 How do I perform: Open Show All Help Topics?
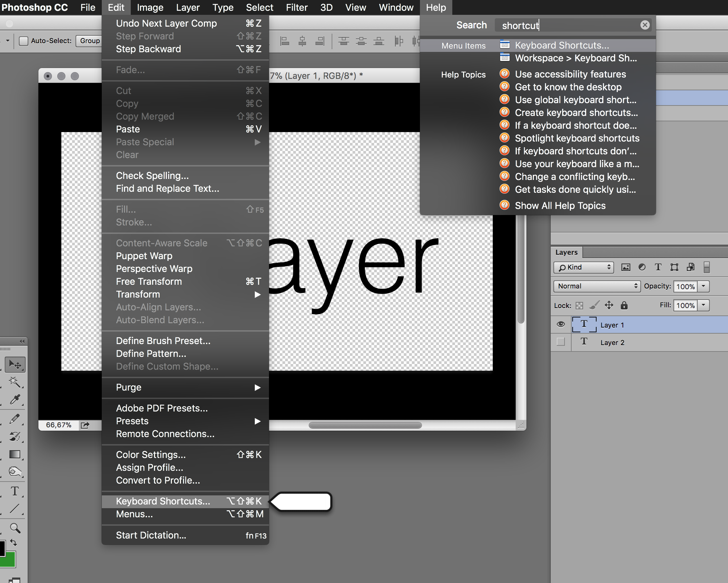pyautogui.click(x=560, y=206)
